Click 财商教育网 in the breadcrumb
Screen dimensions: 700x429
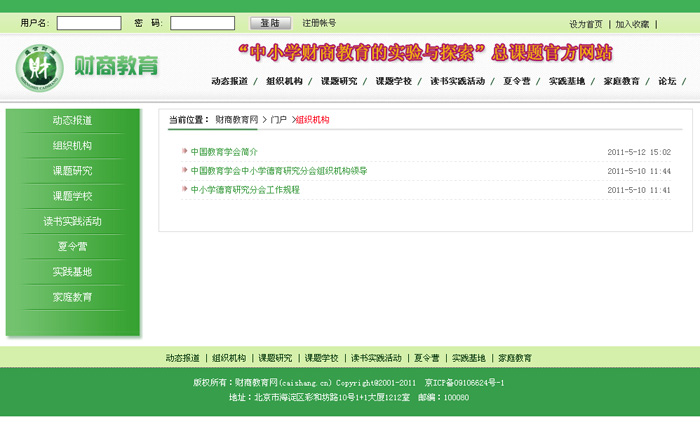point(236,119)
